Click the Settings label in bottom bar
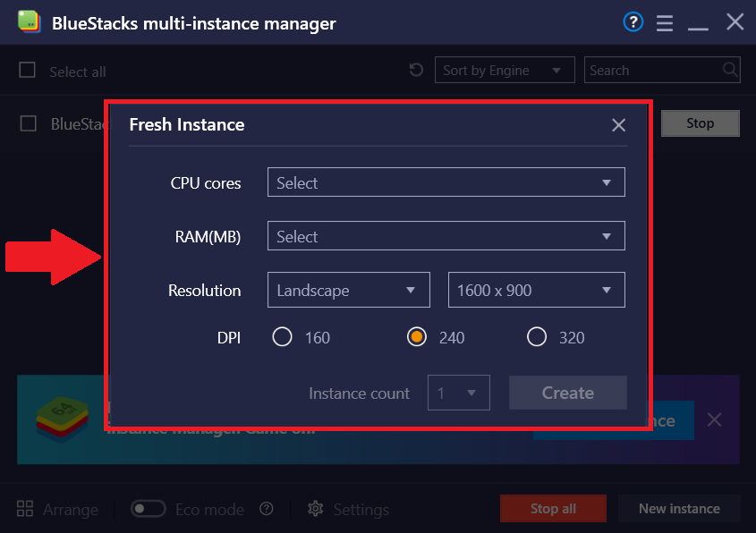This screenshot has height=533, width=756. (361, 510)
